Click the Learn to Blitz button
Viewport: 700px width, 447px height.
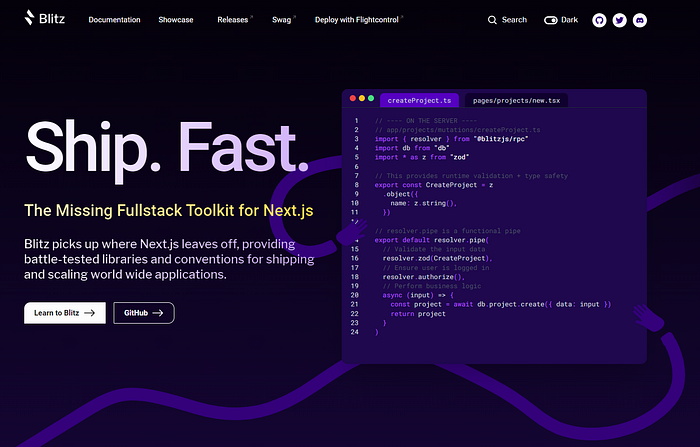point(65,313)
